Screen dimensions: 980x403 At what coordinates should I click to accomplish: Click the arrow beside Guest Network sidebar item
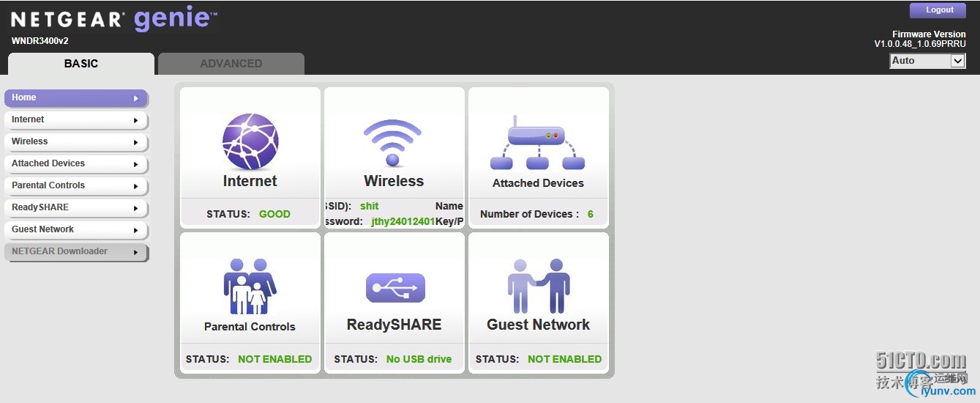pyautogui.click(x=136, y=230)
